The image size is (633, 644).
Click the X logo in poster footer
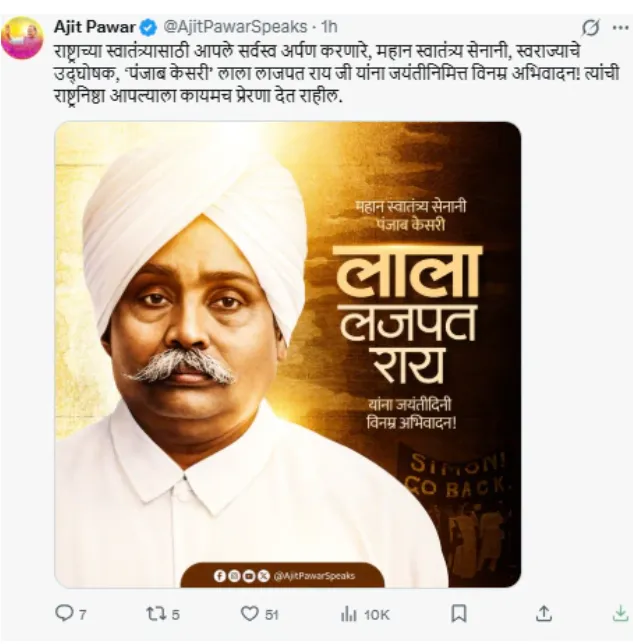click(x=263, y=576)
